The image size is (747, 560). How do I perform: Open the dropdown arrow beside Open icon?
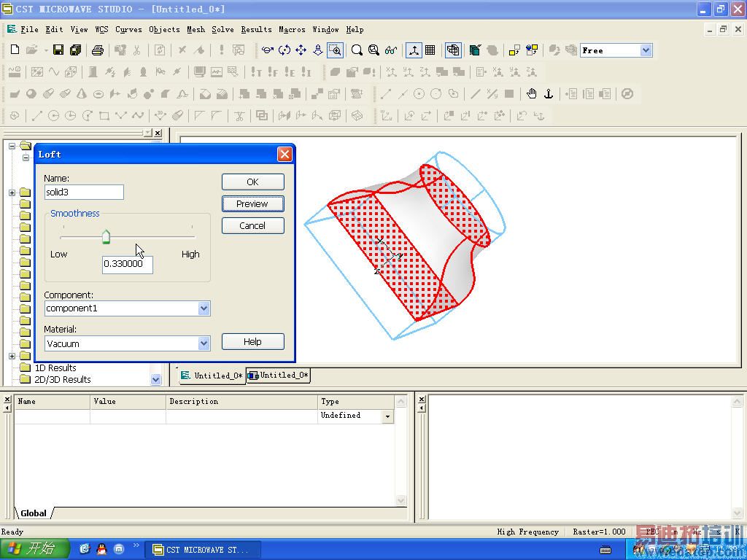[46, 50]
